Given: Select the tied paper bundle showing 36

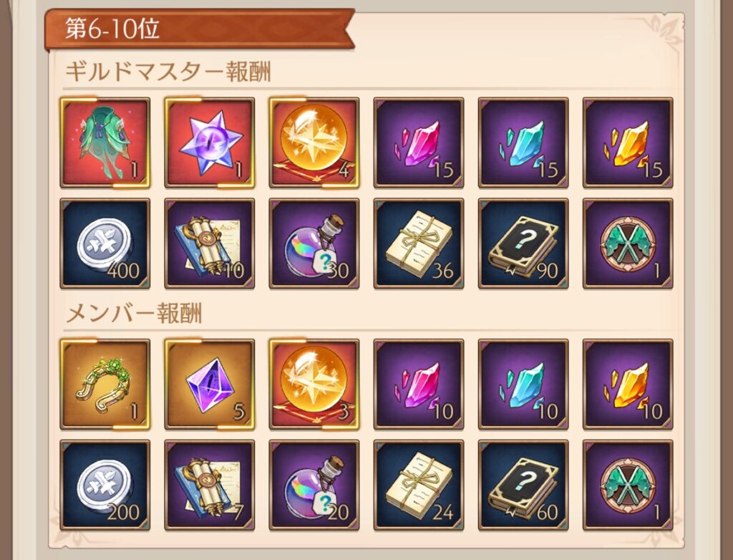Looking at the screenshot, I should coord(419,243).
